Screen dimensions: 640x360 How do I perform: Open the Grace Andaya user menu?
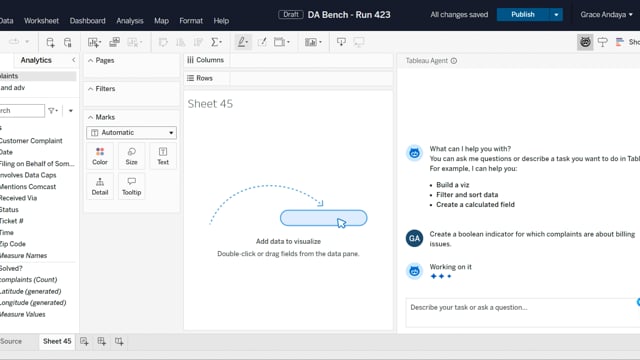(607, 15)
